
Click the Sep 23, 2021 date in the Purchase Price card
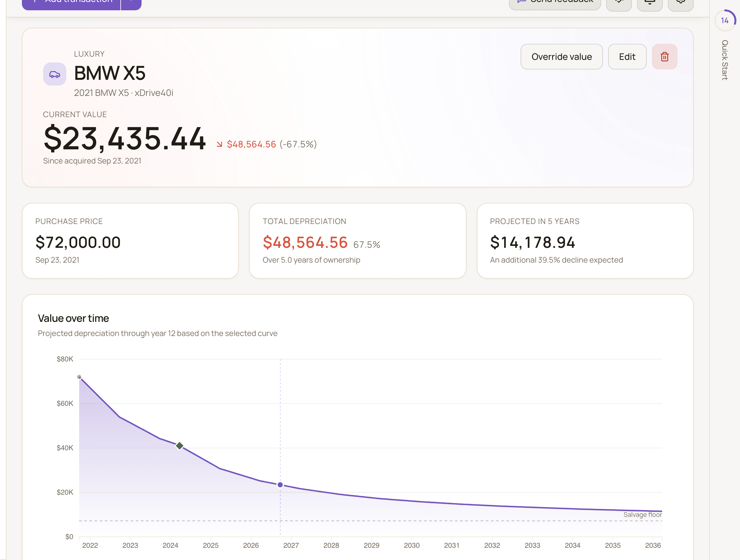tap(57, 260)
